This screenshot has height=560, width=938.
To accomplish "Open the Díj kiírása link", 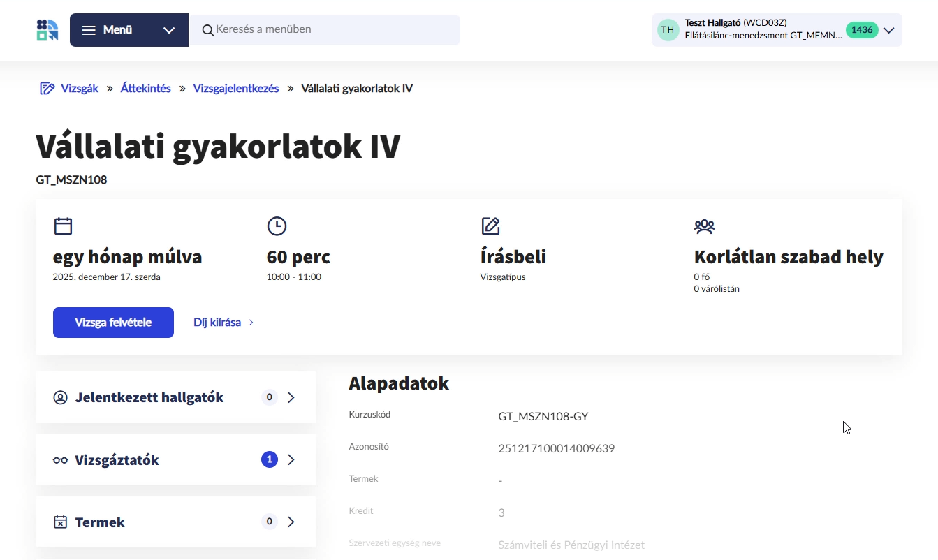I will click(x=217, y=322).
